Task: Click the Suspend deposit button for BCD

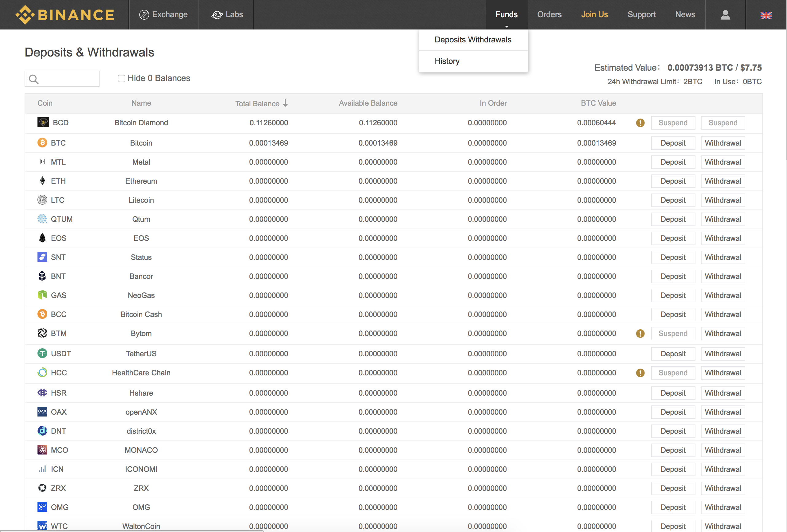Action: (x=673, y=123)
